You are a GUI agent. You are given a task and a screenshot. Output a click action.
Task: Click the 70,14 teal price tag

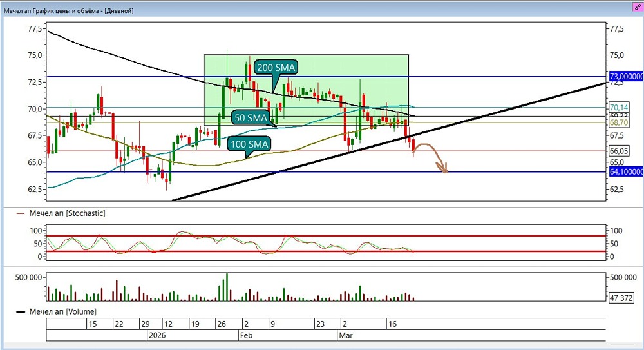[x=619, y=108]
